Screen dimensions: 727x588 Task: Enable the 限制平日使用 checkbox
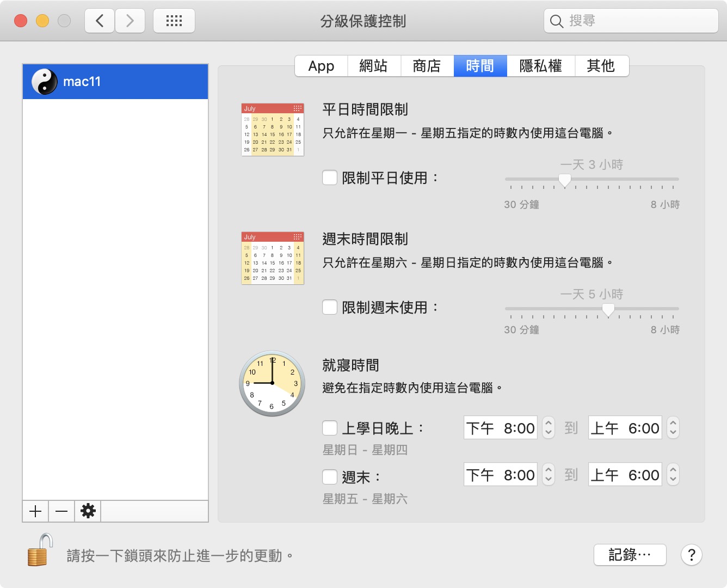point(330,178)
